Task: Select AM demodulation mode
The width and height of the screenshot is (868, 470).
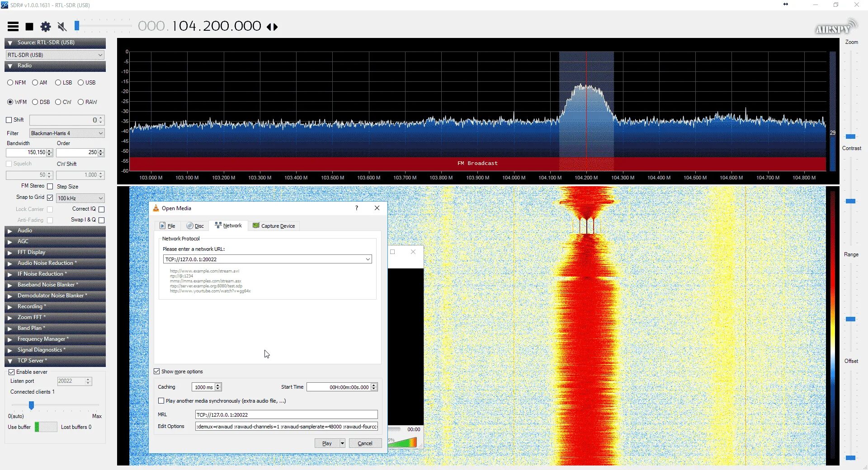Action: 39,83
